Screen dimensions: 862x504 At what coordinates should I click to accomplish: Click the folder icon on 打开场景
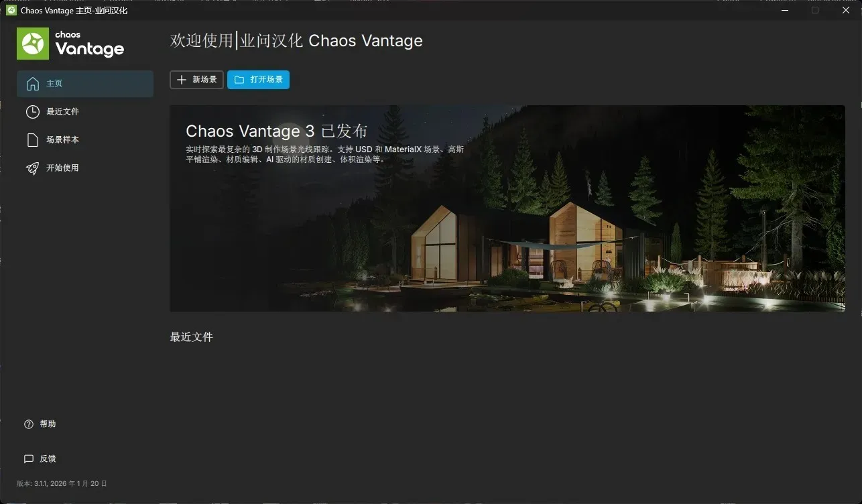239,80
